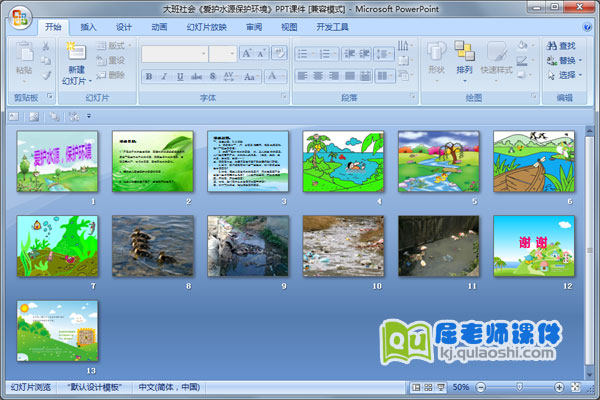Switch to the Home (开始) tab
The image size is (600, 400).
[53, 27]
